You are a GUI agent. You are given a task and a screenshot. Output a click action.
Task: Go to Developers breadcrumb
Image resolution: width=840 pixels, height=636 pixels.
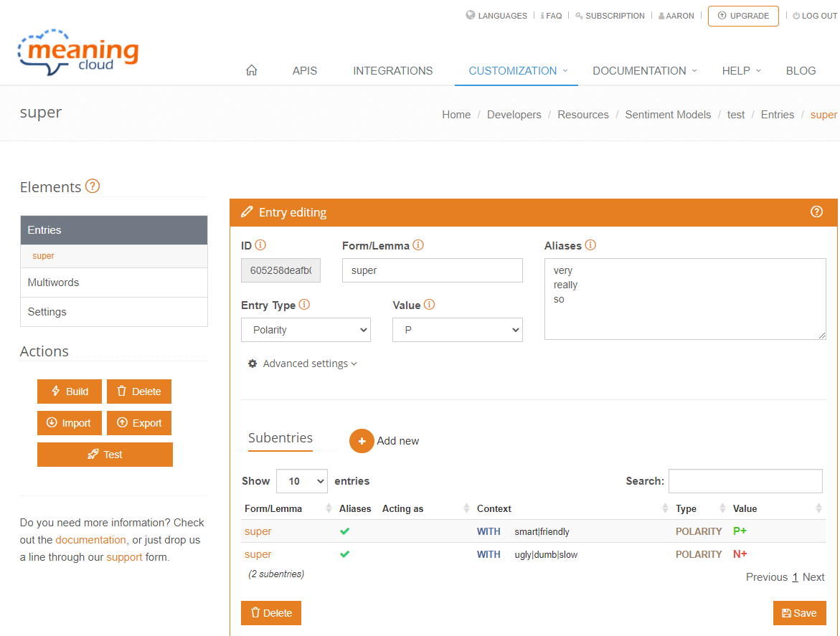pyautogui.click(x=514, y=115)
